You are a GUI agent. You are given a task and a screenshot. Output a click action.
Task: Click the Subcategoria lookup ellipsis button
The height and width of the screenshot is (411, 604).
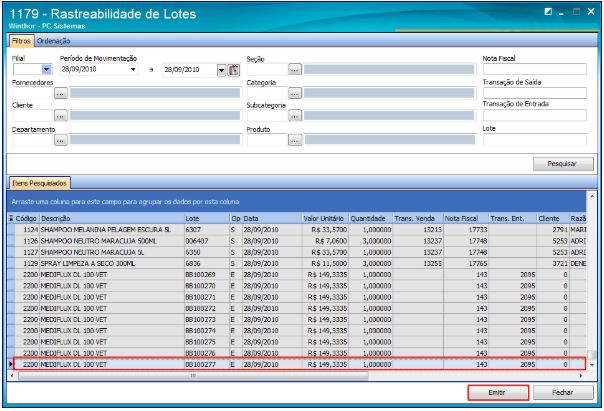(x=295, y=116)
